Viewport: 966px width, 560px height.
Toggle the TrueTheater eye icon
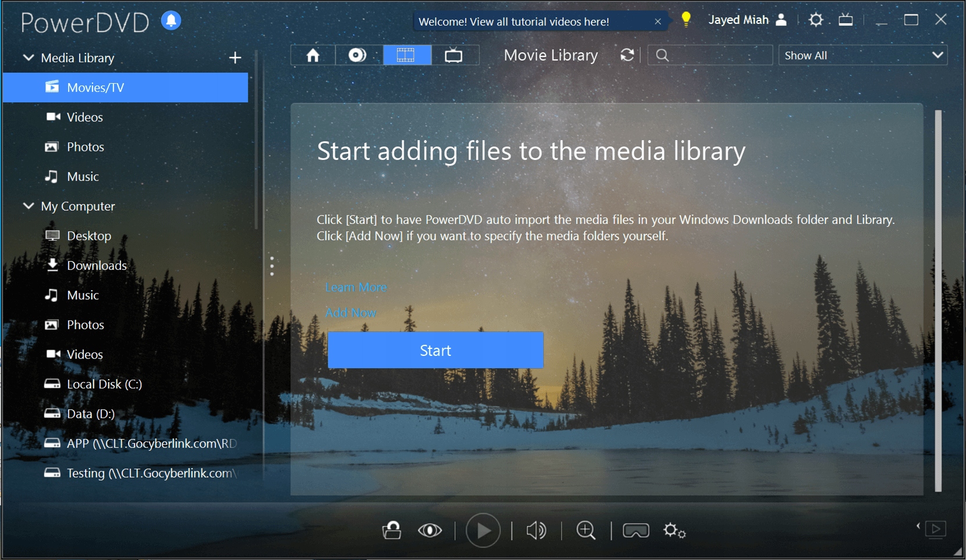click(x=430, y=530)
